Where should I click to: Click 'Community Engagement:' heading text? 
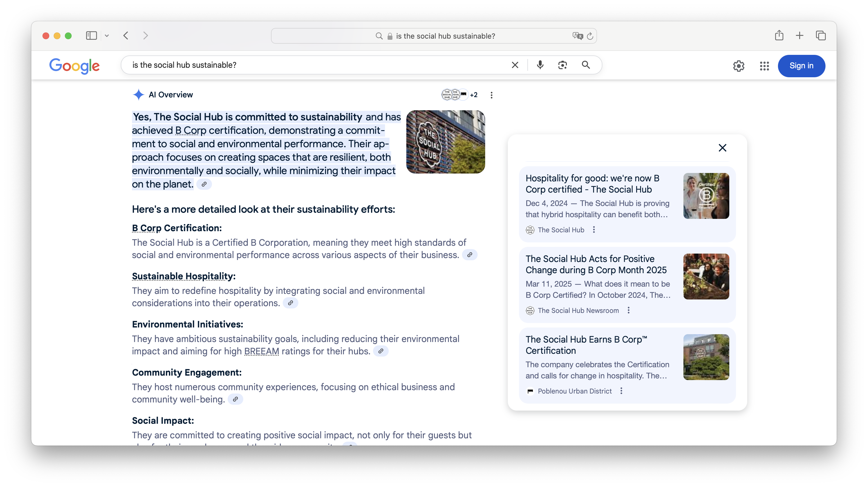point(187,373)
